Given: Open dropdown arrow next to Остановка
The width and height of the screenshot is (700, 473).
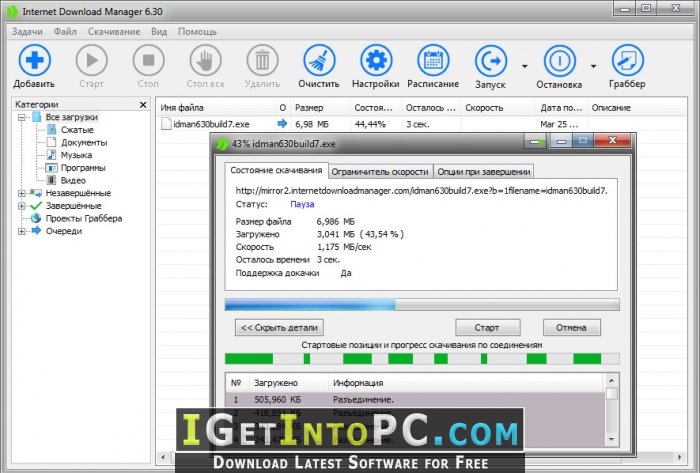Looking at the screenshot, I should (x=593, y=66).
